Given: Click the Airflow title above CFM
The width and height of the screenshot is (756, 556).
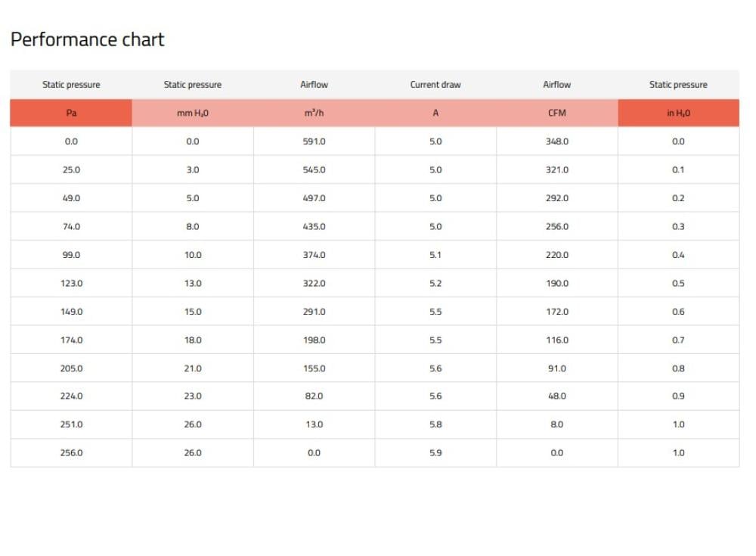Looking at the screenshot, I should (x=557, y=85).
